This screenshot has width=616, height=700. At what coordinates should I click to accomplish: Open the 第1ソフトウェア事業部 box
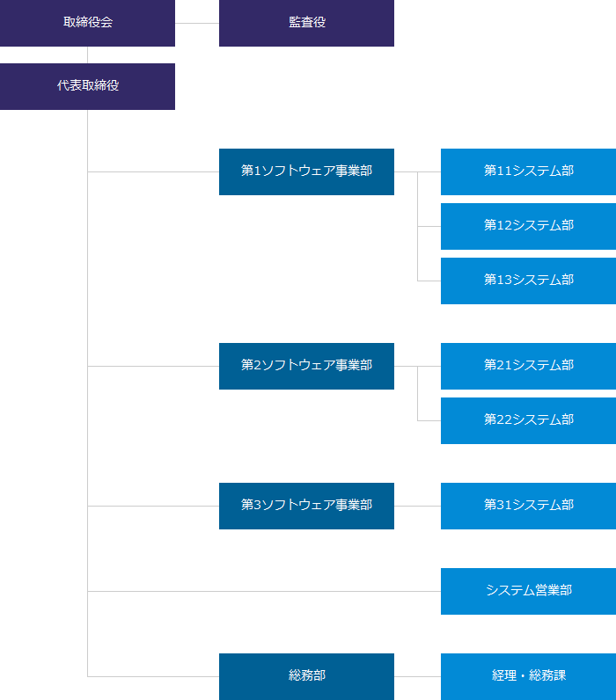click(x=306, y=171)
